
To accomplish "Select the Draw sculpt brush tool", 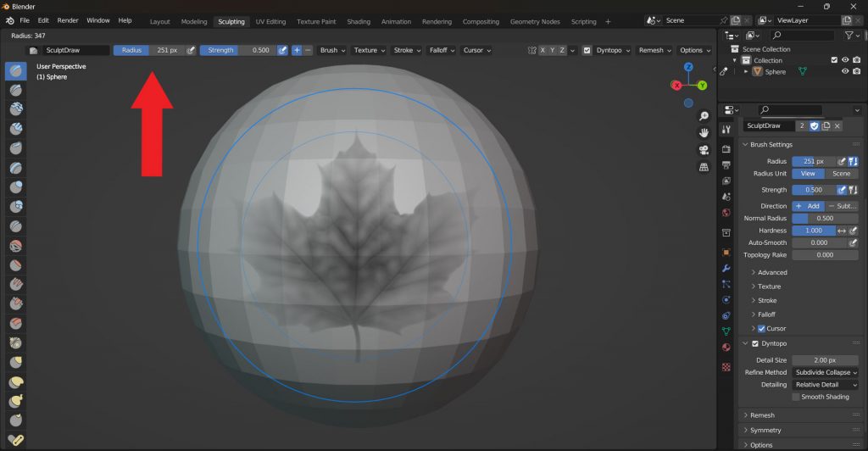I will 16,70.
